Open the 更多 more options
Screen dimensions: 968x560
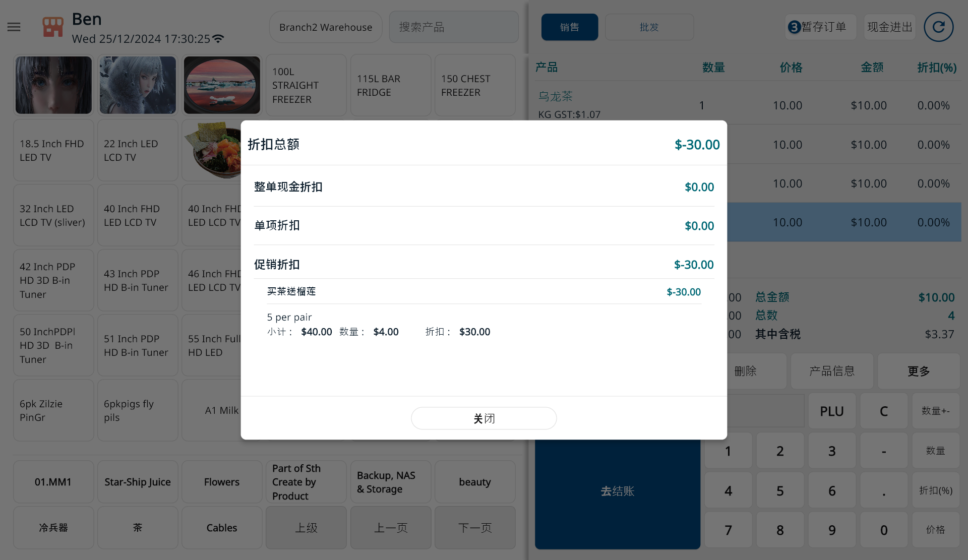pyautogui.click(x=919, y=371)
